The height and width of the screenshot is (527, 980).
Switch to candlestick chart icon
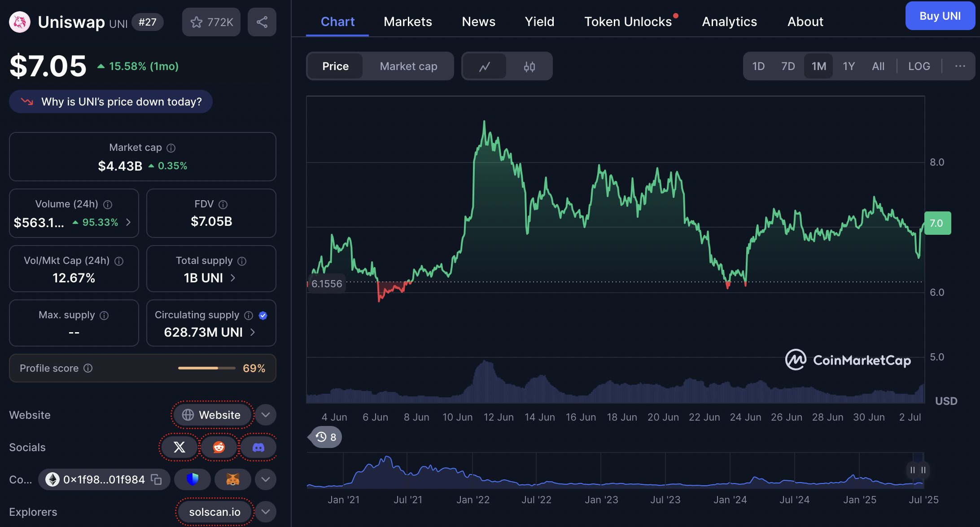[529, 66]
